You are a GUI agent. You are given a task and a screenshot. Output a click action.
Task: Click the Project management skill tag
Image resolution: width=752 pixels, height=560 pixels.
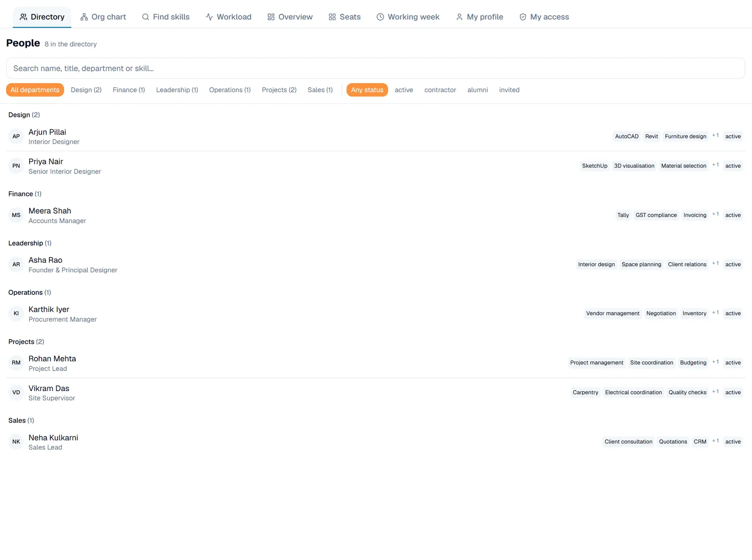(x=597, y=362)
